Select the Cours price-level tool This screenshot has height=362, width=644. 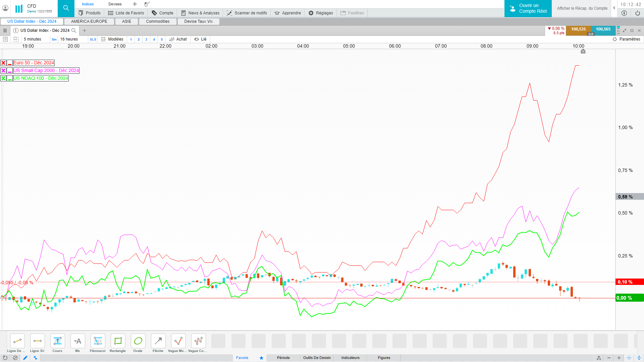tap(57, 341)
